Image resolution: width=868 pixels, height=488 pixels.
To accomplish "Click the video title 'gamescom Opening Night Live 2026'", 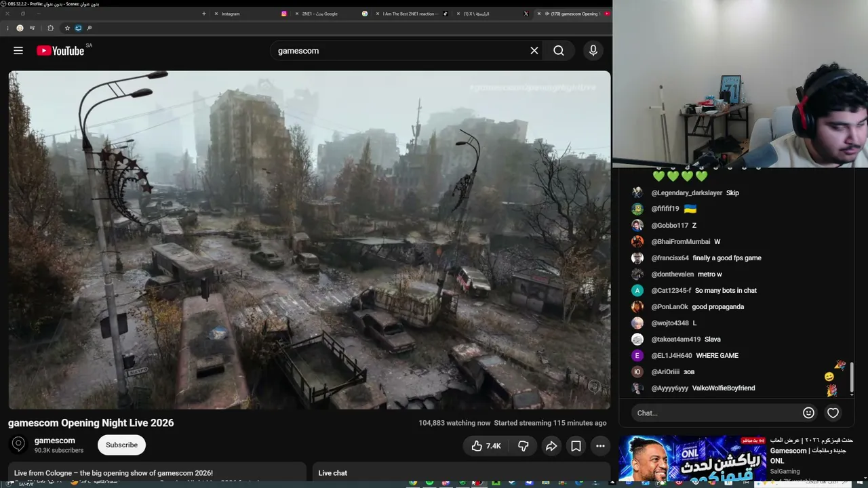I will click(91, 423).
